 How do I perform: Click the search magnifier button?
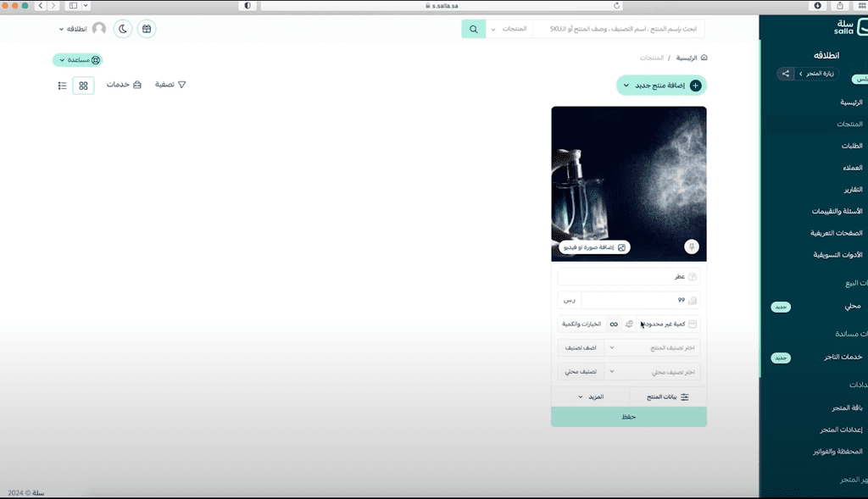473,29
